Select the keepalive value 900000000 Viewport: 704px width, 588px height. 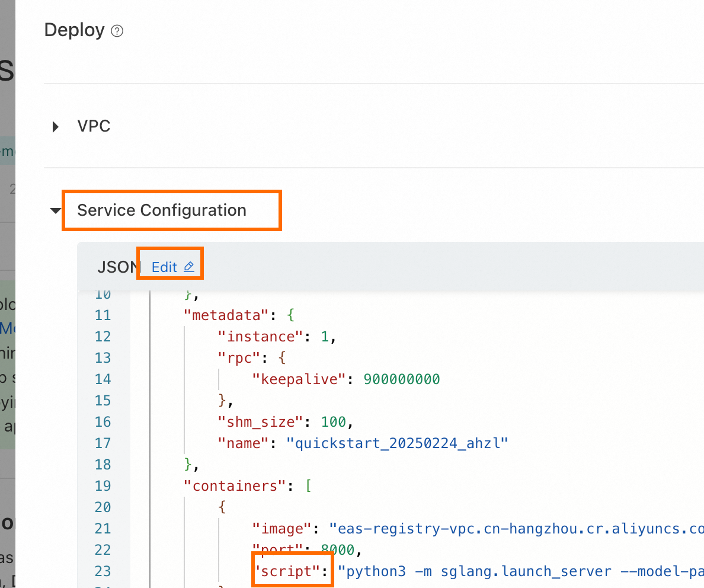click(402, 379)
